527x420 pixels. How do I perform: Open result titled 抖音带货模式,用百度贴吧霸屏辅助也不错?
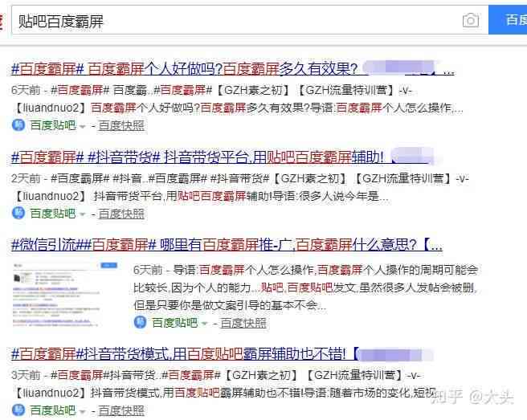point(222,354)
